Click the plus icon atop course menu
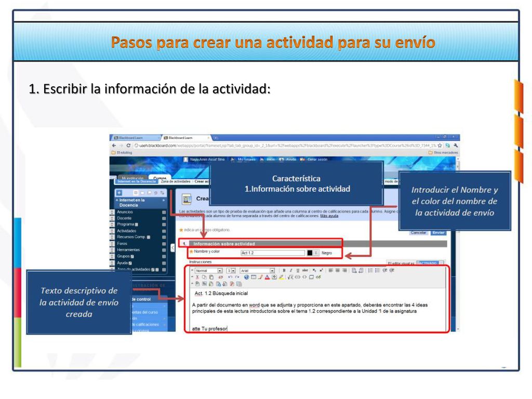This screenshot has width=532, height=399. 119,193
